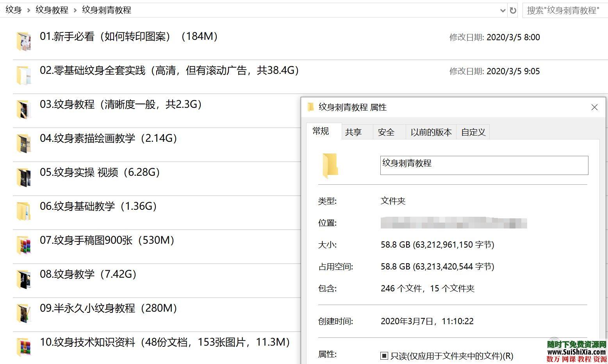Click the folder icon in the dialog title bar
Screen dimensions: 608x364
click(x=310, y=107)
